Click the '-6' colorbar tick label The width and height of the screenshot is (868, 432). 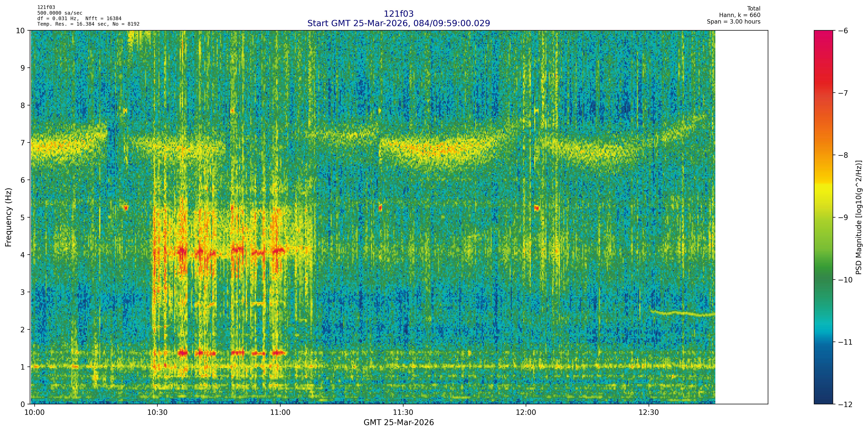tap(843, 31)
